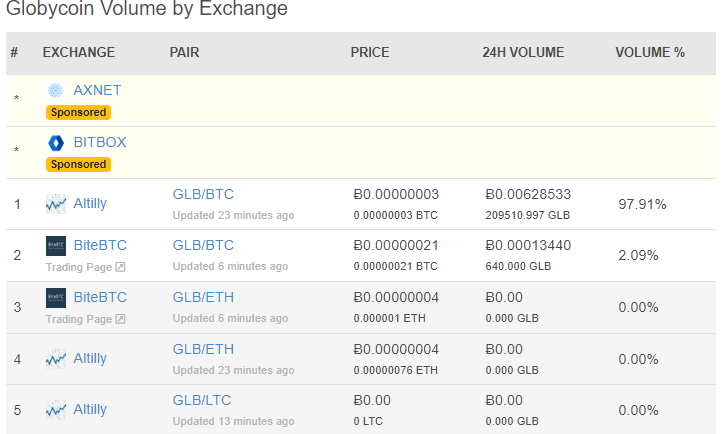723x434 pixels.
Task: Click the BiteBTC logo in row 2
Action: [x=56, y=246]
